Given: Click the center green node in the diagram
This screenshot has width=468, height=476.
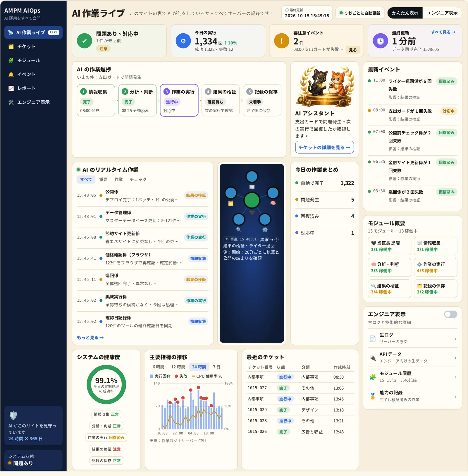Looking at the screenshot, I should [x=252, y=200].
